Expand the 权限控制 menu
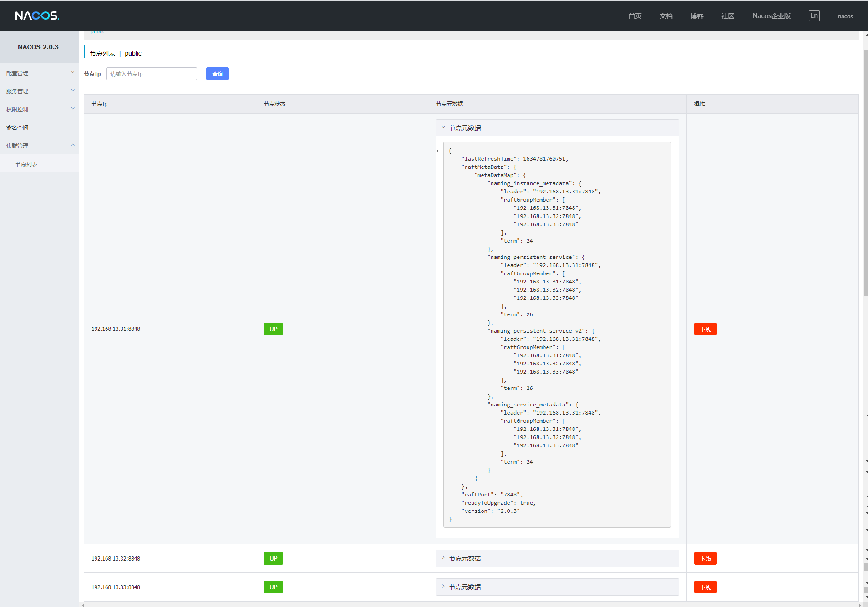Viewport: 868px width, 607px height. pyautogui.click(x=40, y=109)
